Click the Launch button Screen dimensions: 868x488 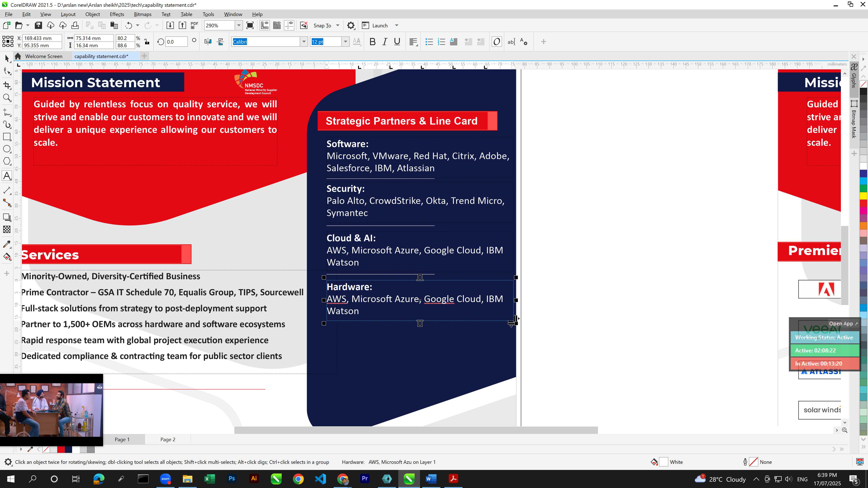(x=375, y=25)
